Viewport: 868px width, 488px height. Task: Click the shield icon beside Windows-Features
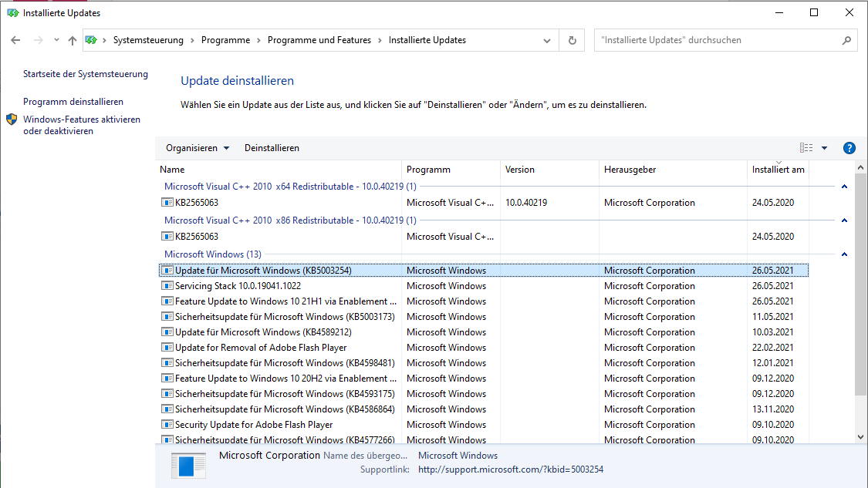point(12,119)
